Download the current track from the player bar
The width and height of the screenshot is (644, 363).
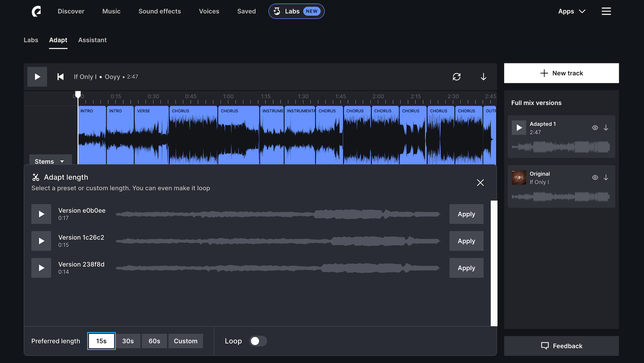pyautogui.click(x=483, y=77)
